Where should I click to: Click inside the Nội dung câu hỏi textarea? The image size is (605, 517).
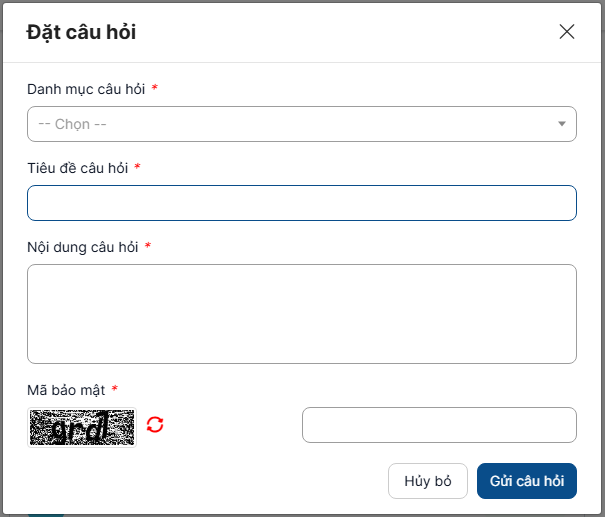tap(301, 314)
